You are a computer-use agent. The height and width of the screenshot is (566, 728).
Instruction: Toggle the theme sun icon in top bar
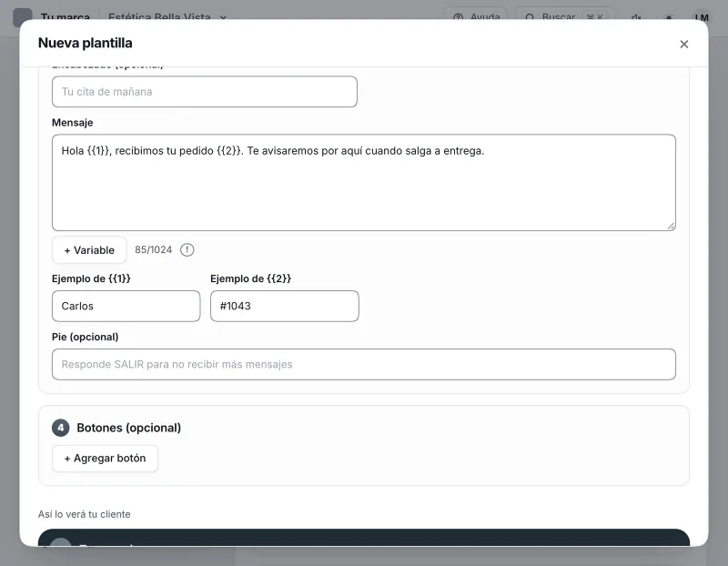[x=669, y=17]
